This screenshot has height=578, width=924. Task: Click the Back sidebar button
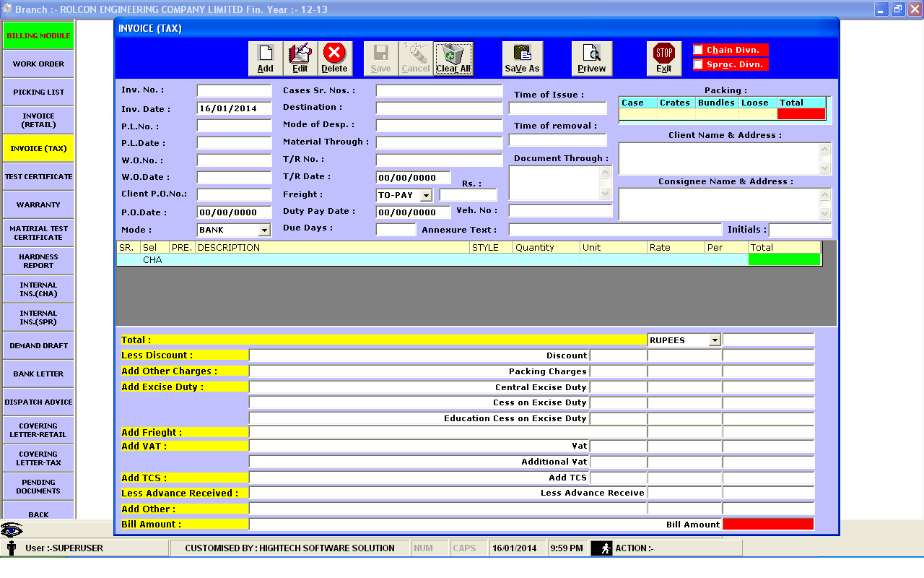tap(38, 511)
